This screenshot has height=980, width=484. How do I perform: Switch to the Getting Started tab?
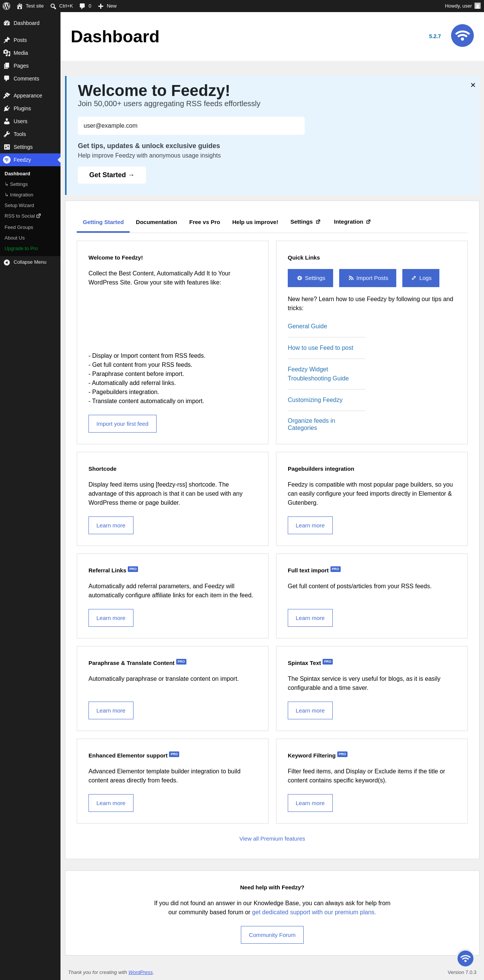click(103, 222)
